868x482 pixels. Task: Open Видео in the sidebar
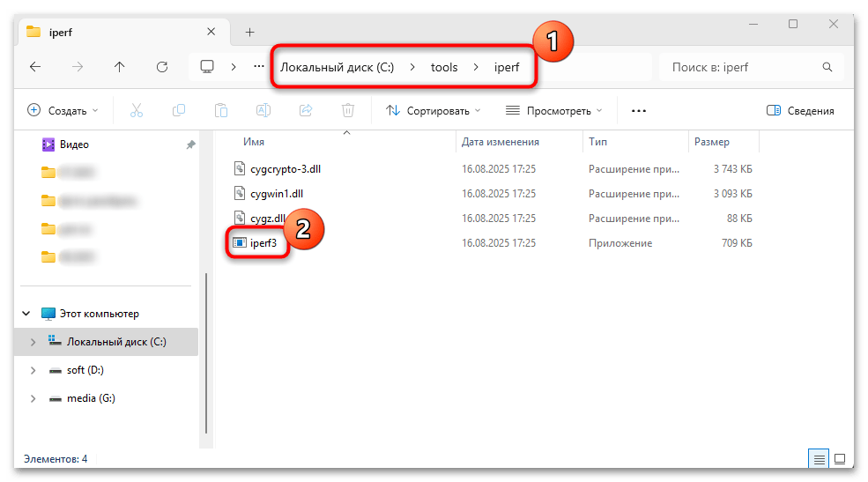tap(74, 145)
